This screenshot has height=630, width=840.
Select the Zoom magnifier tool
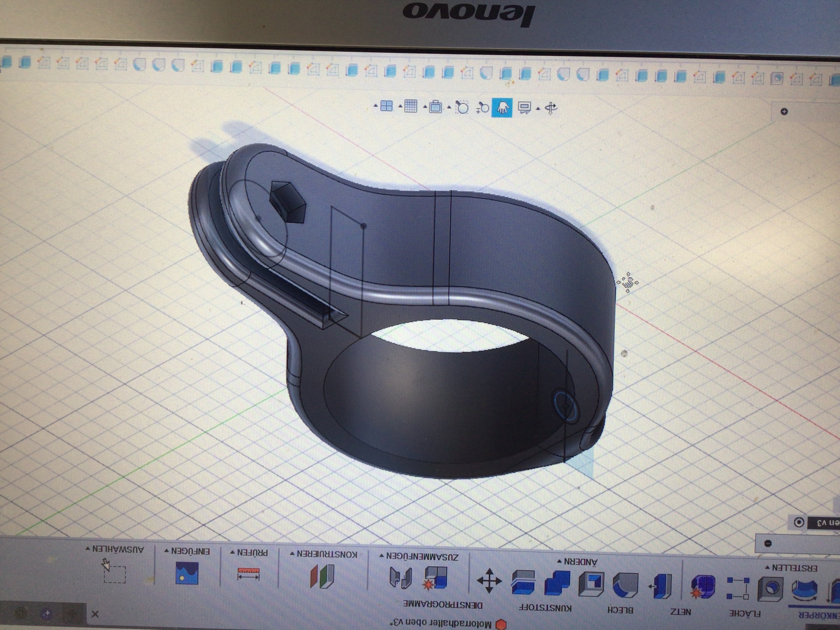(482, 108)
